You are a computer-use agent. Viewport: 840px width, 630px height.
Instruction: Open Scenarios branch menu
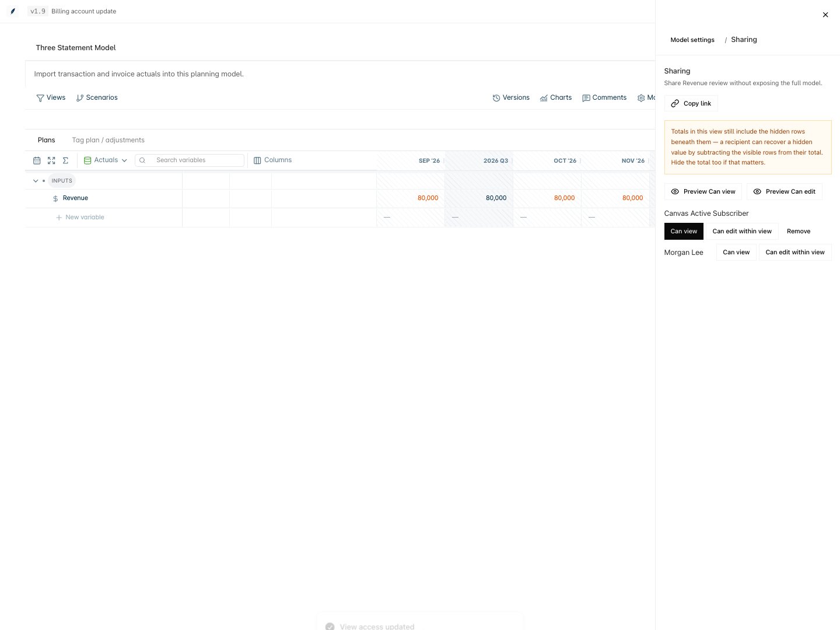click(x=97, y=97)
